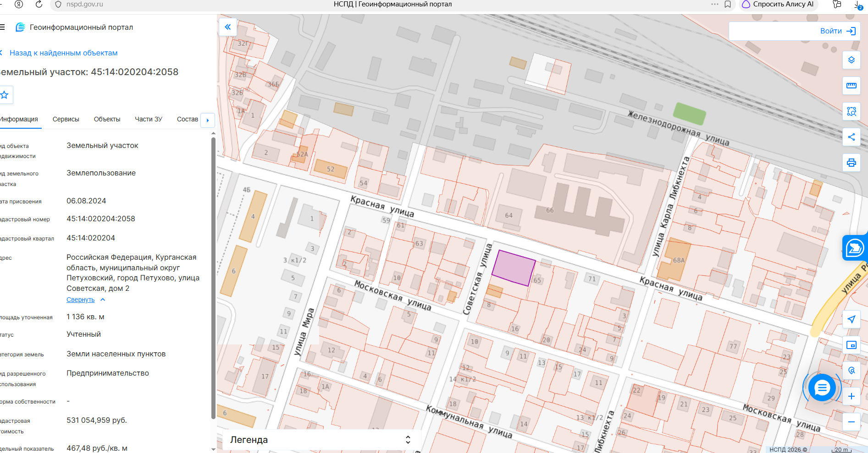
Task: Collapse the address via Свернуть
Action: 81,300
